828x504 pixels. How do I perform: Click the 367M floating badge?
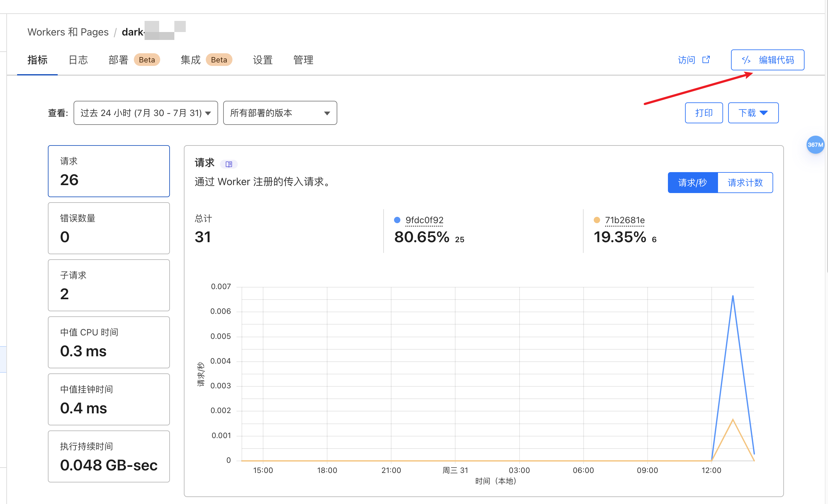point(815,145)
